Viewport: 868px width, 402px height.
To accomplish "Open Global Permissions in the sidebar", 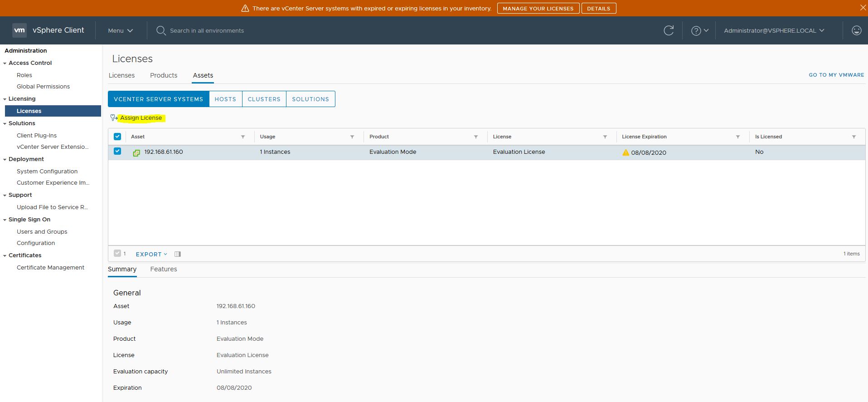I will point(43,87).
